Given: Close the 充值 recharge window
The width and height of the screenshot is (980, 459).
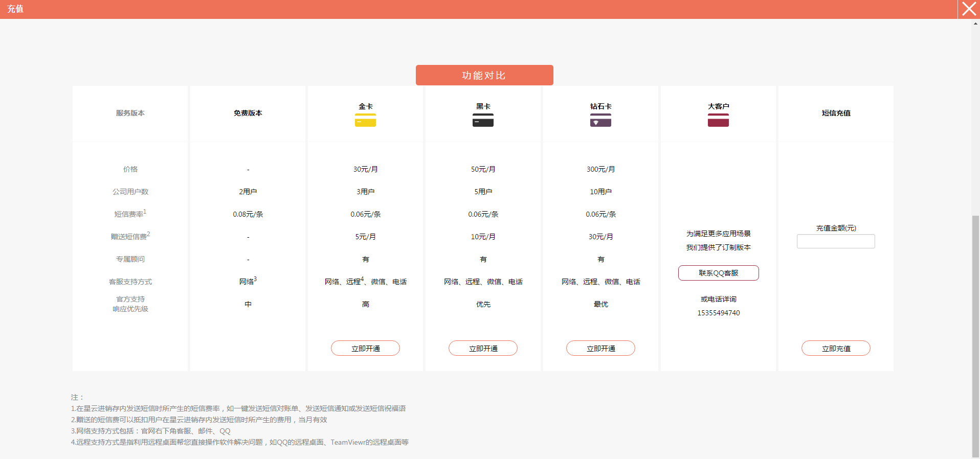Looking at the screenshot, I should pos(969,9).
